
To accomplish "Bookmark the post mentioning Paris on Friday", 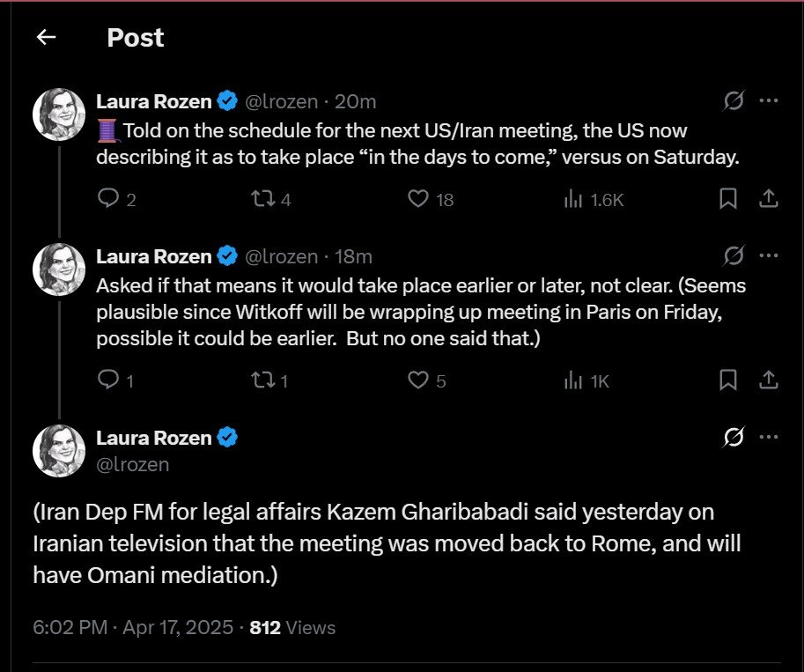I will [728, 380].
